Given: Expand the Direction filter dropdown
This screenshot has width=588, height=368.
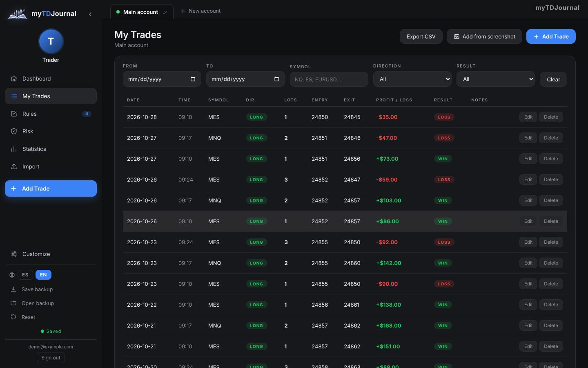Looking at the screenshot, I should pyautogui.click(x=412, y=79).
